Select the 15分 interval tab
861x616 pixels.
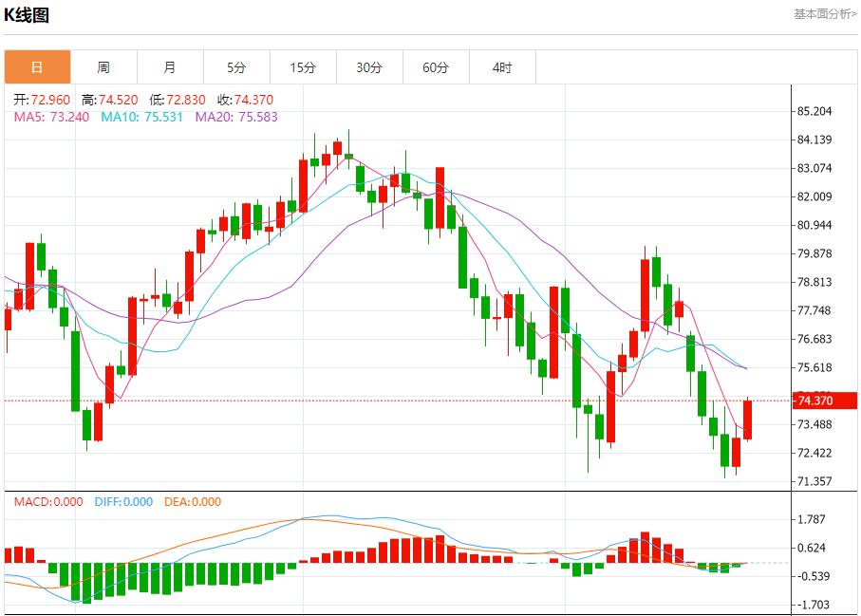pyautogui.click(x=303, y=67)
